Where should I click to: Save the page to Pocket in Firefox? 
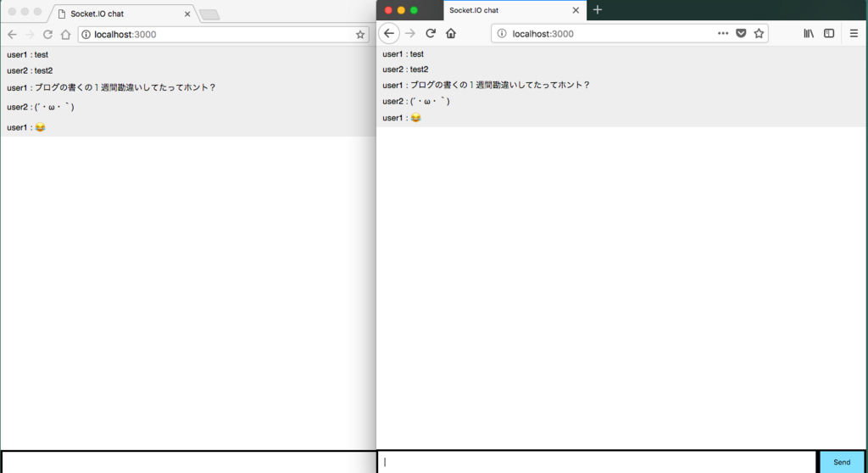tap(741, 33)
